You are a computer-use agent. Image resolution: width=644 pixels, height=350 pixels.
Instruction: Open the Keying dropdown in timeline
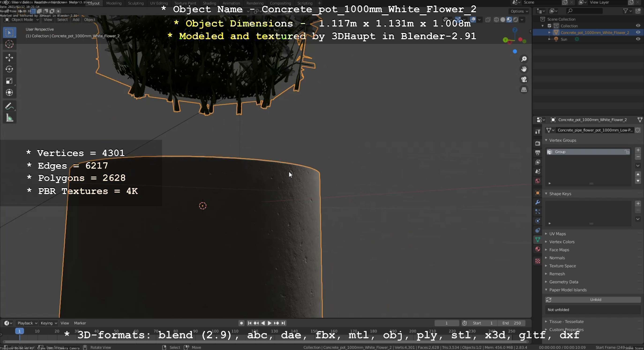[49, 323]
